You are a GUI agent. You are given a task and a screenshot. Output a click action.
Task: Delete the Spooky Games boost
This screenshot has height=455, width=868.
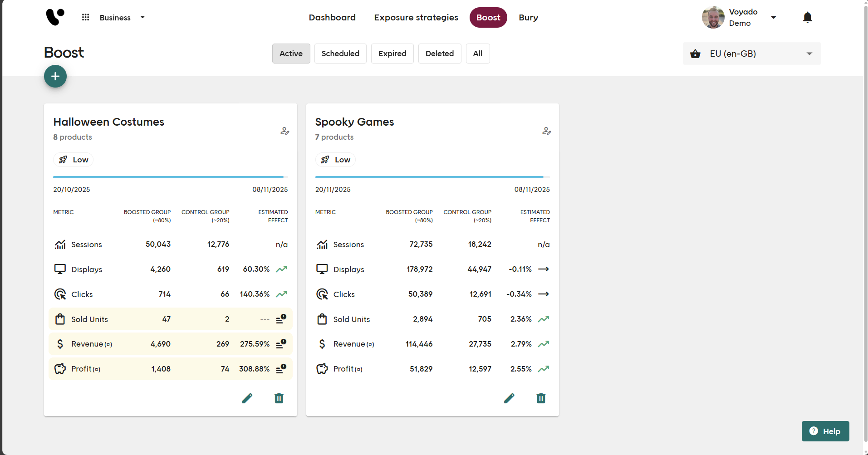tap(541, 398)
